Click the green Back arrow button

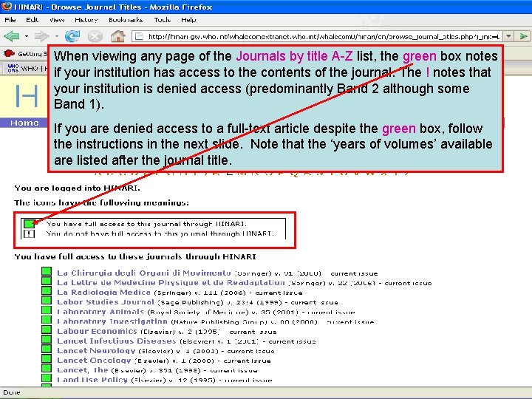pos(12,36)
